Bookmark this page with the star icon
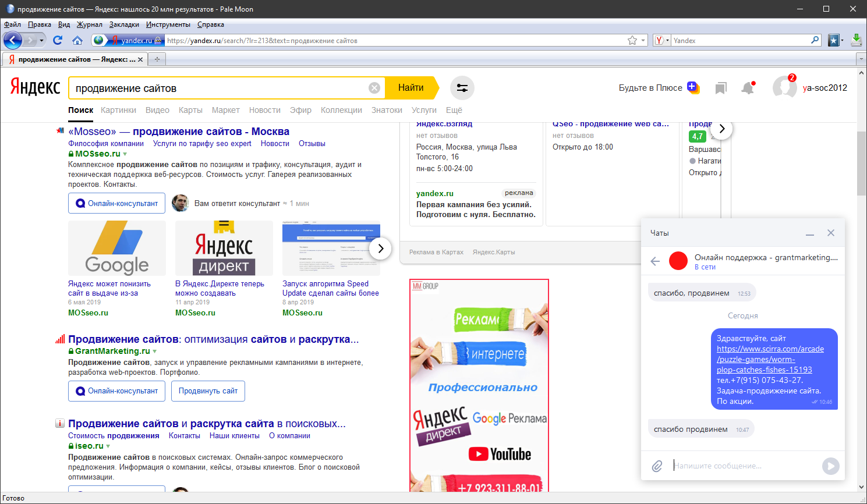The width and height of the screenshot is (867, 504). (x=632, y=40)
